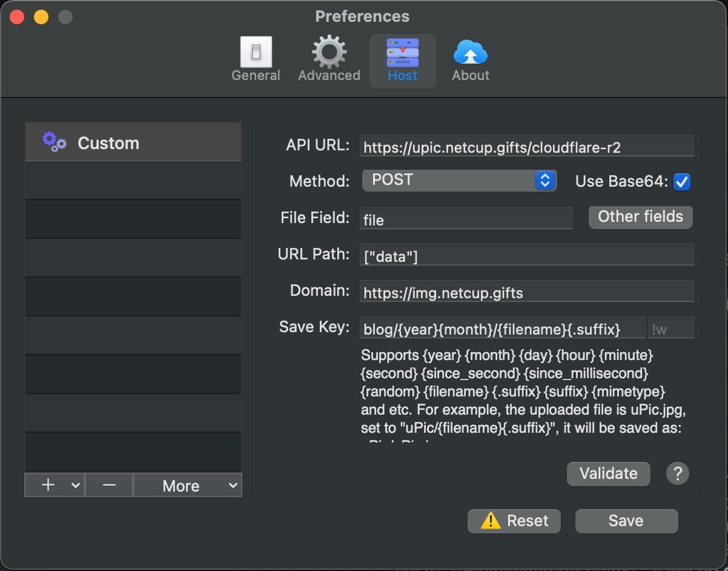This screenshot has height=571, width=728.
Task: Click the small suffix field beside Save Key
Action: tap(671, 327)
